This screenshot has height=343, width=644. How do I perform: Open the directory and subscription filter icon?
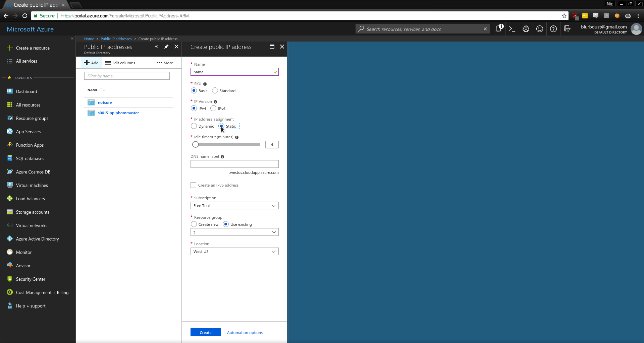pyautogui.click(x=567, y=29)
